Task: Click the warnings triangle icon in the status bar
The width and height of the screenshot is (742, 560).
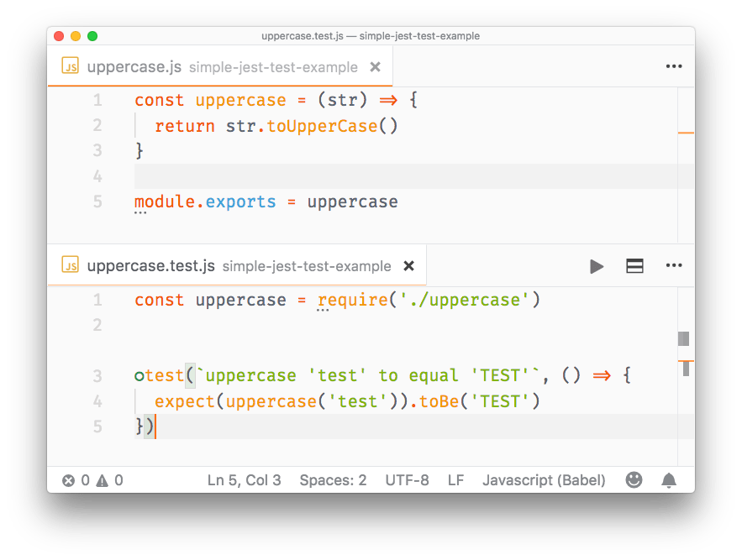Action: coord(101,479)
